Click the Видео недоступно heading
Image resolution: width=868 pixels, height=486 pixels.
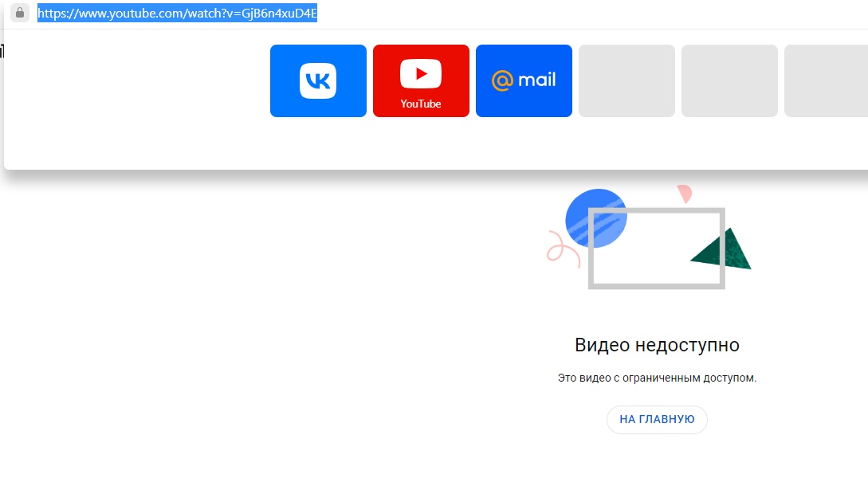pos(657,345)
